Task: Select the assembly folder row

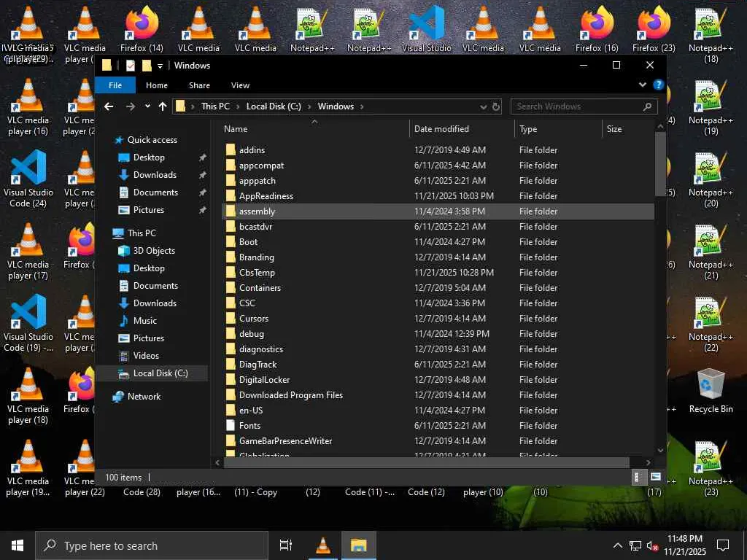Action: pos(438,211)
